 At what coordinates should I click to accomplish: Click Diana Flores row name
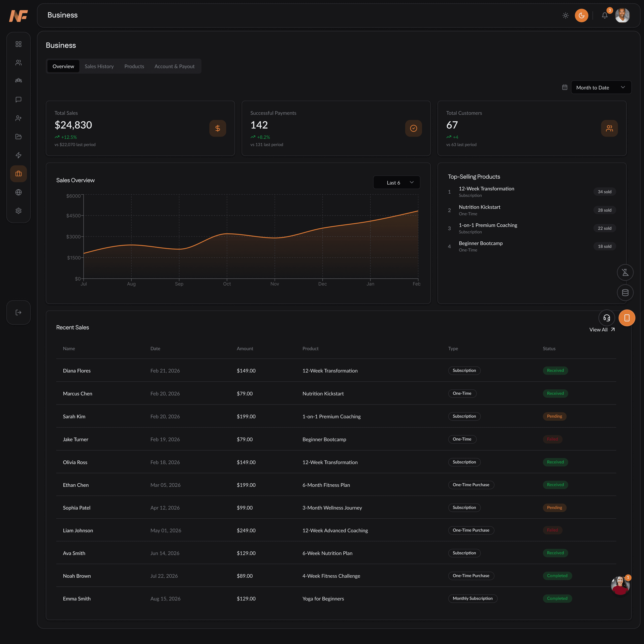tap(77, 371)
